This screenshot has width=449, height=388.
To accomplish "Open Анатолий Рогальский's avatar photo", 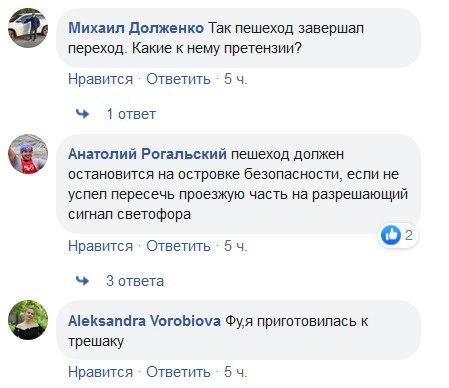I will point(28,154).
